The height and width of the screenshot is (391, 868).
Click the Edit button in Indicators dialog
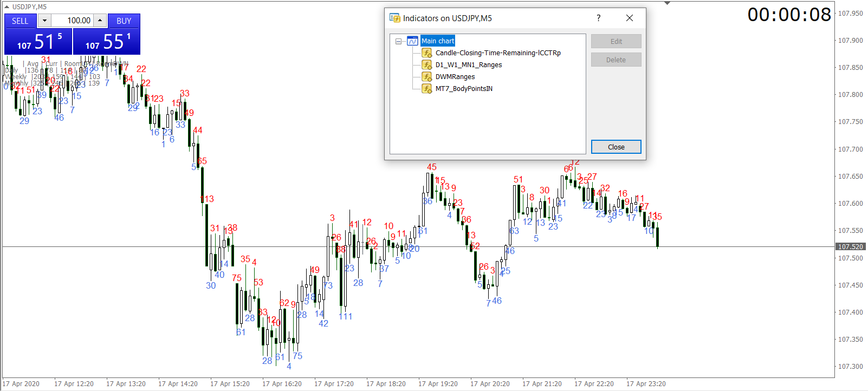point(616,41)
